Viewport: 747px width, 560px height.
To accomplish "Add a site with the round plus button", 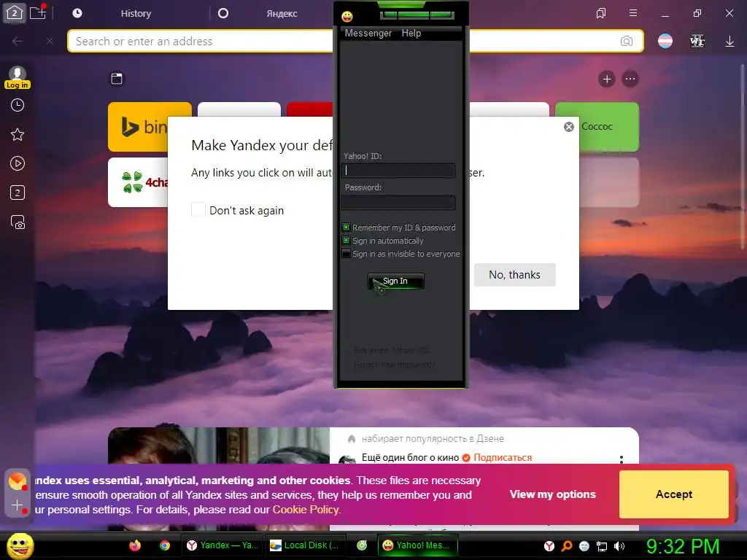I will (x=607, y=79).
